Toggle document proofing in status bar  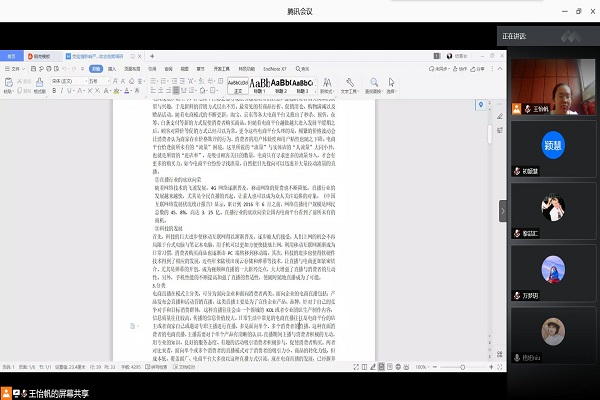184,367
